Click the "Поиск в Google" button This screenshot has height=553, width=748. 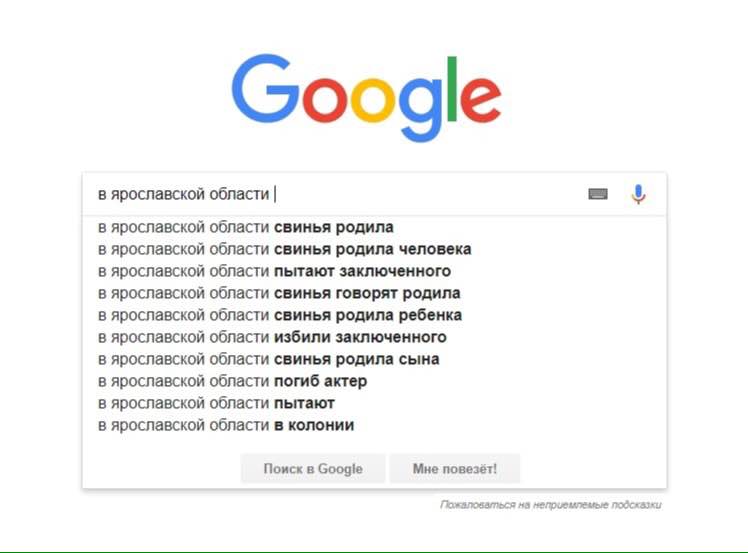[313, 469]
